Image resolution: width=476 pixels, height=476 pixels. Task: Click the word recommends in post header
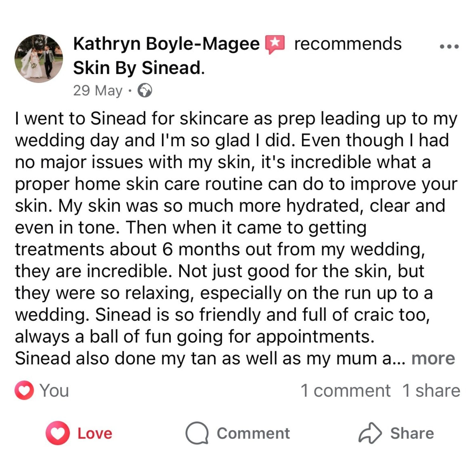click(348, 44)
